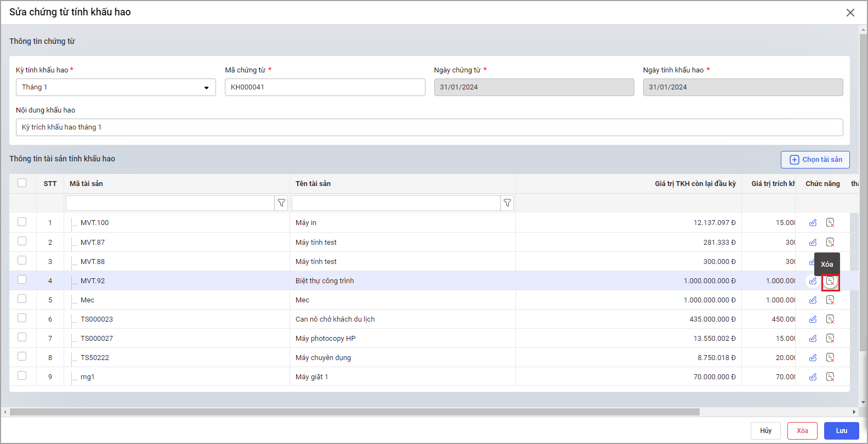868x444 pixels.
Task: Click the edit icon for MVT.100 row
Action: (813, 223)
